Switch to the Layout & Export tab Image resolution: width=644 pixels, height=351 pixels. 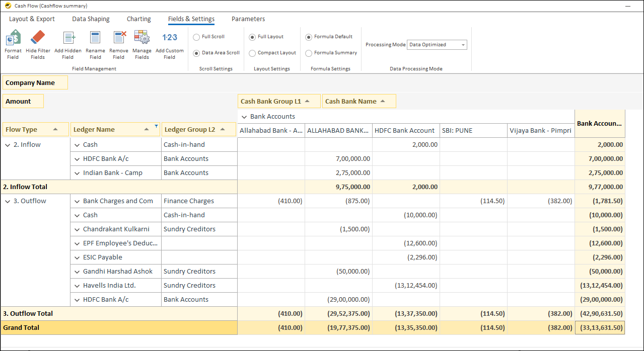(x=32, y=19)
